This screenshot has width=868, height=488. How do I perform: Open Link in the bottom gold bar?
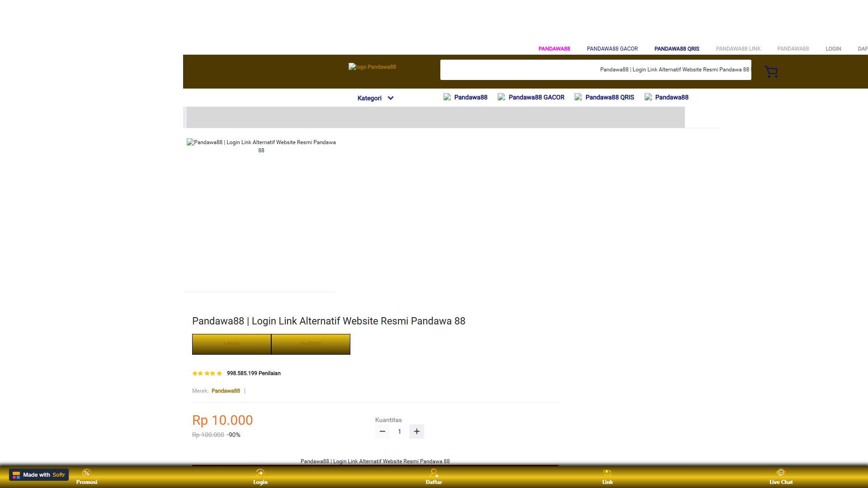click(x=607, y=477)
